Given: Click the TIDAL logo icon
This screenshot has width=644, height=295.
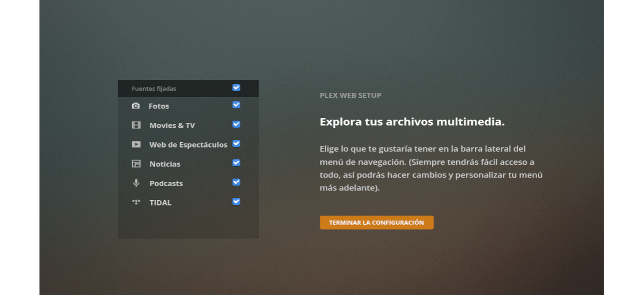Looking at the screenshot, I should tap(136, 202).
